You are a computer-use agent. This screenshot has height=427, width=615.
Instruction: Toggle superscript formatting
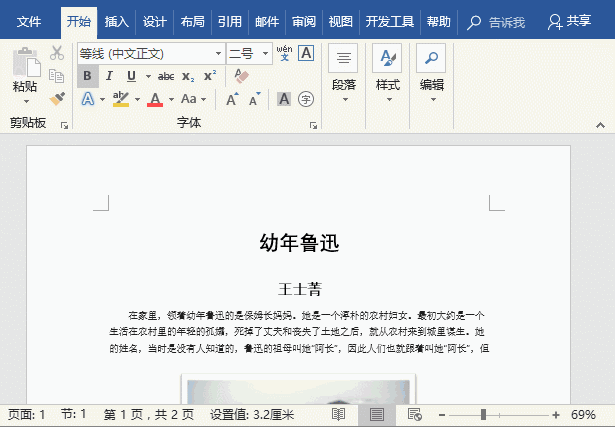[210, 76]
